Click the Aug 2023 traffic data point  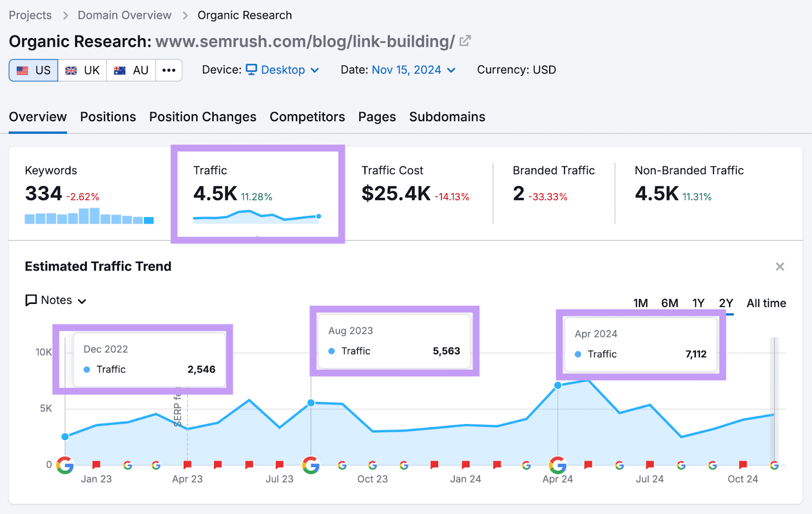pos(311,403)
